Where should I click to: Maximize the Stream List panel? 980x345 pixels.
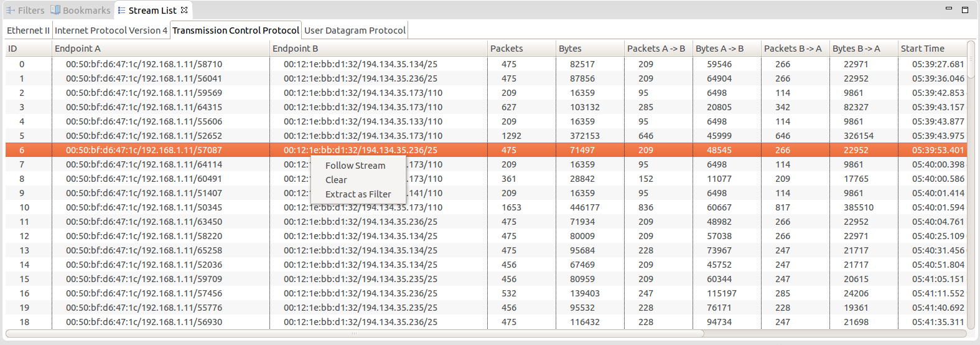coord(965,10)
